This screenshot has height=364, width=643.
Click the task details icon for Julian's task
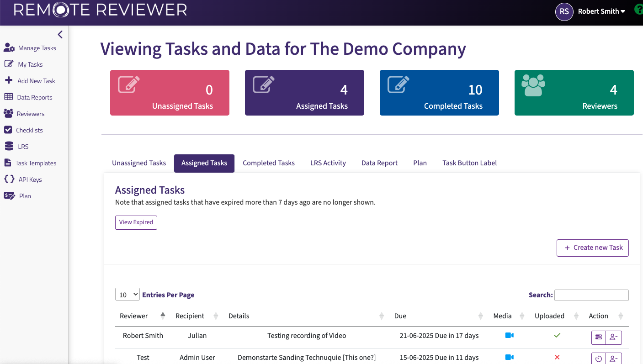(599, 338)
